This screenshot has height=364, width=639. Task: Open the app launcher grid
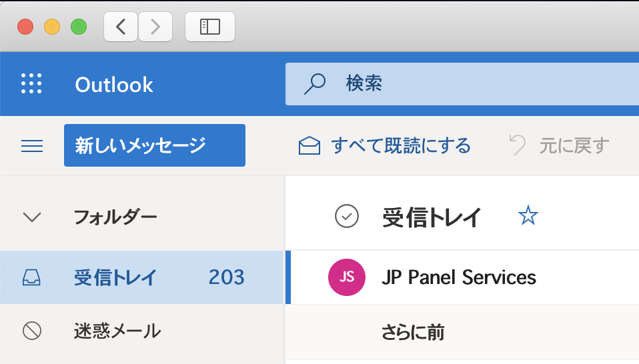pyautogui.click(x=31, y=84)
